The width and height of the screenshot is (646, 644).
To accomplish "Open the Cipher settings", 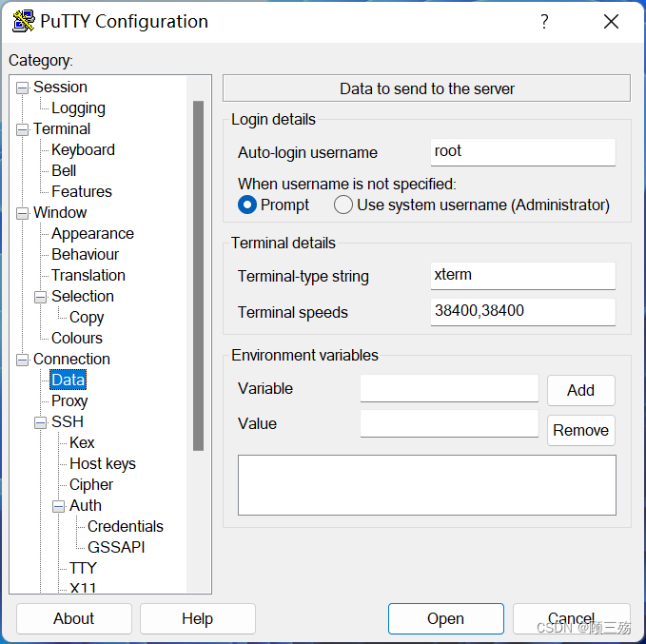I will pyautogui.click(x=91, y=485).
